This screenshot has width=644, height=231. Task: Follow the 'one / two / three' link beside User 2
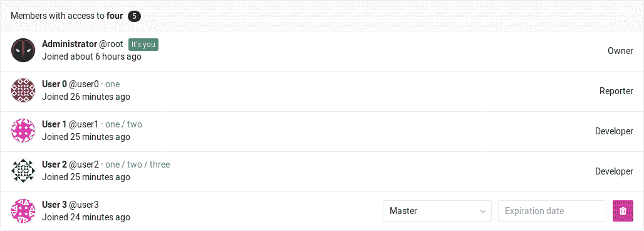pos(138,164)
